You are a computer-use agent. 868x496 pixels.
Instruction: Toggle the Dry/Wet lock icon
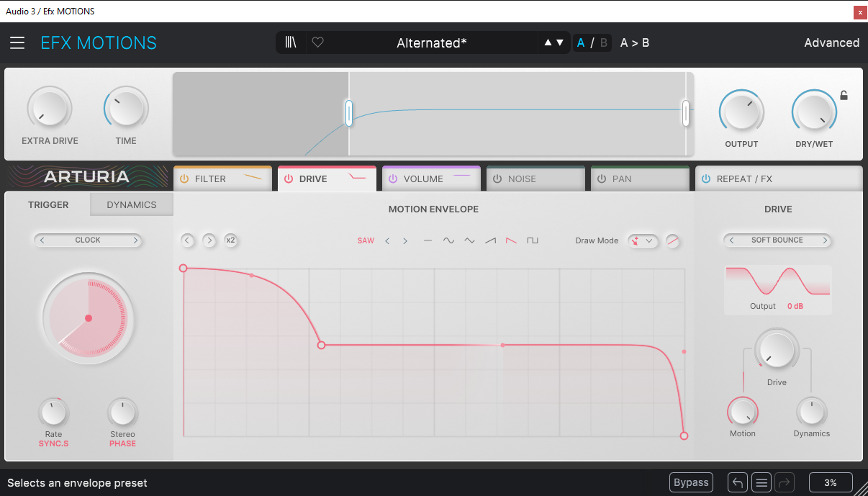pyautogui.click(x=844, y=95)
